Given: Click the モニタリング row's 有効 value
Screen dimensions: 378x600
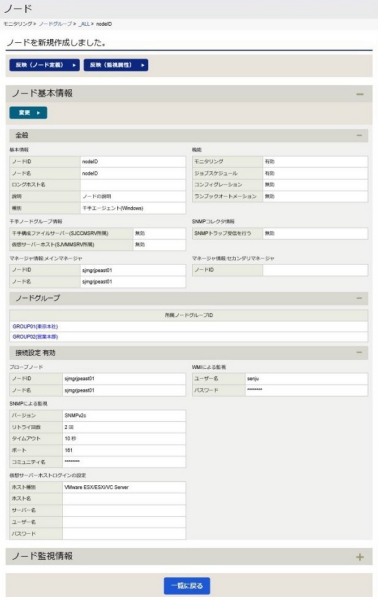Looking at the screenshot, I should point(269,162).
